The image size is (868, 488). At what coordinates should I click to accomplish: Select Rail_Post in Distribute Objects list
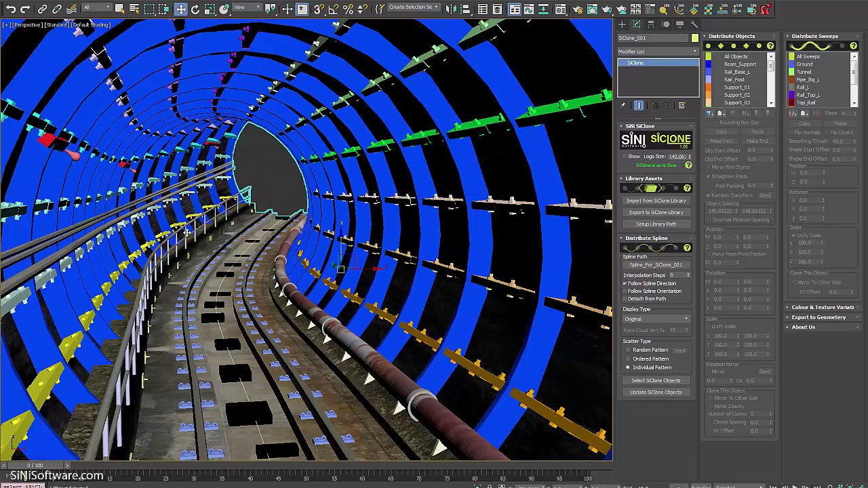(734, 79)
